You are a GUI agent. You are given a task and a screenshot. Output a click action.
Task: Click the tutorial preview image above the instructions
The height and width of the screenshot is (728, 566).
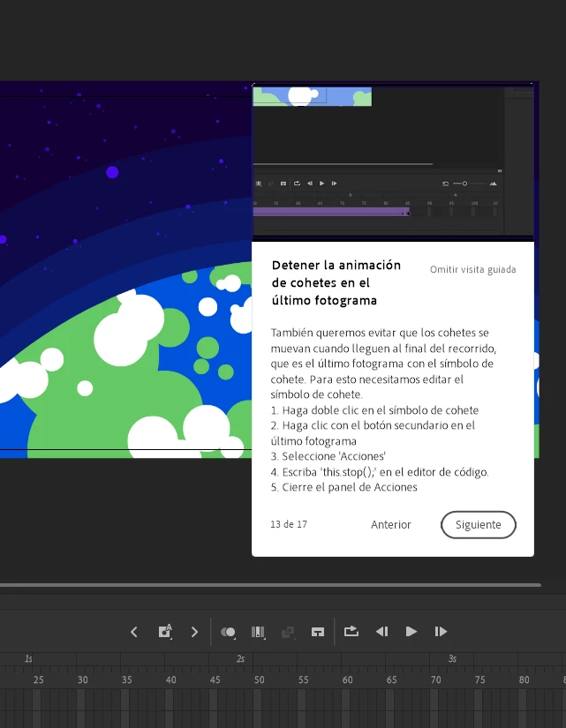click(x=393, y=161)
